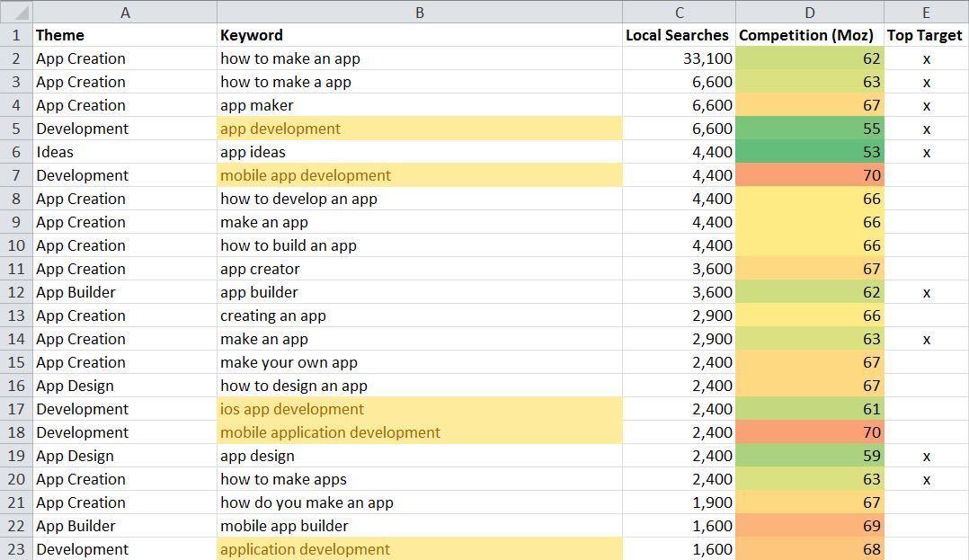Click the competition 70 in mobile app development row
The image size is (969, 560).
[x=810, y=175]
